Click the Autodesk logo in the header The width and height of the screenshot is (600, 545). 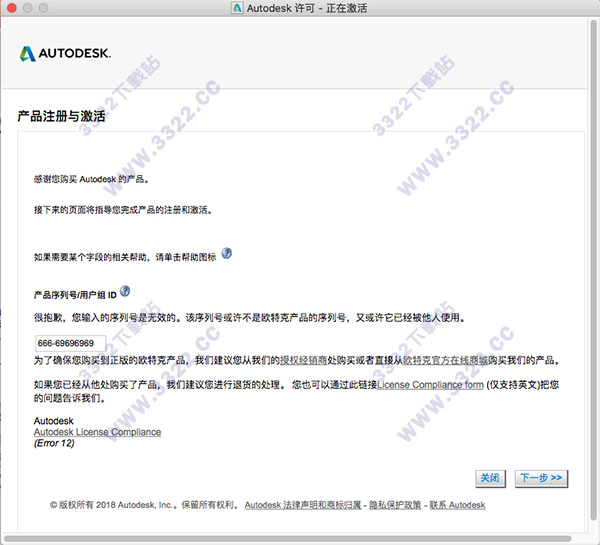pos(65,54)
